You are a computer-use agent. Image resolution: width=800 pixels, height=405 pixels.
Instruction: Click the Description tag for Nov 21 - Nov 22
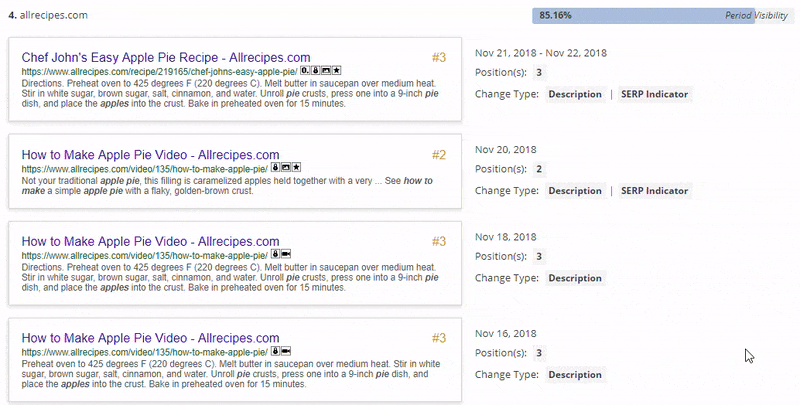[575, 94]
